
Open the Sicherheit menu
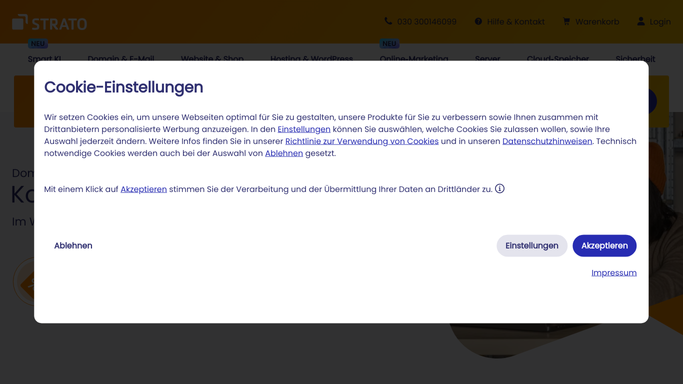(x=635, y=58)
